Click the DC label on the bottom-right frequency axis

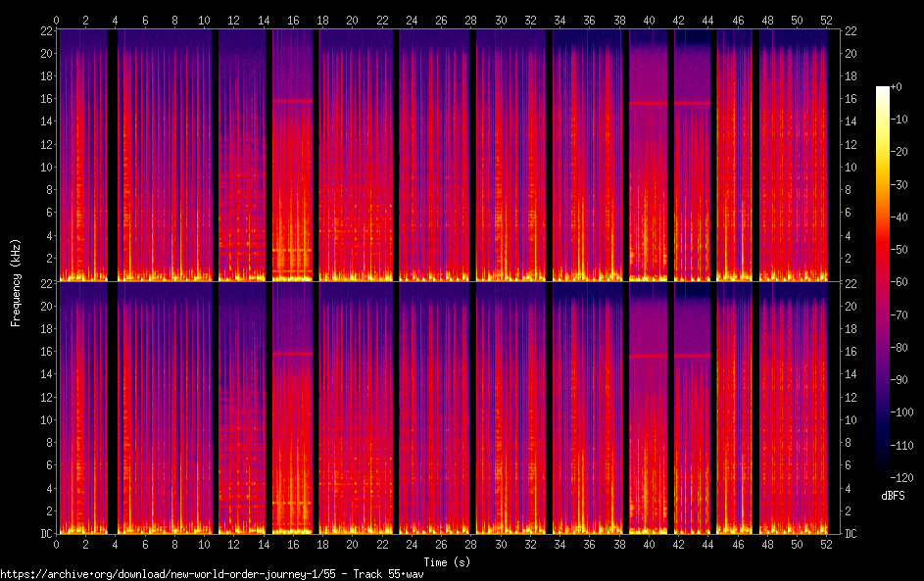tap(851, 534)
